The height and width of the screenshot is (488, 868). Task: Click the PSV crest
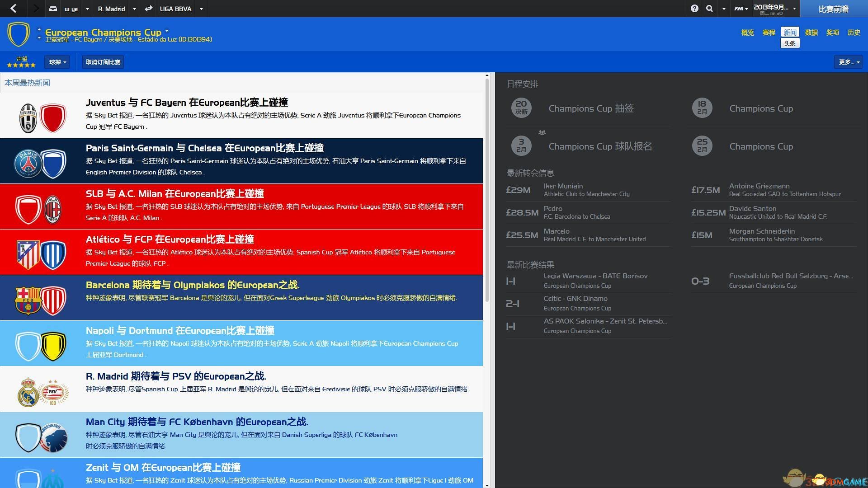click(x=53, y=392)
